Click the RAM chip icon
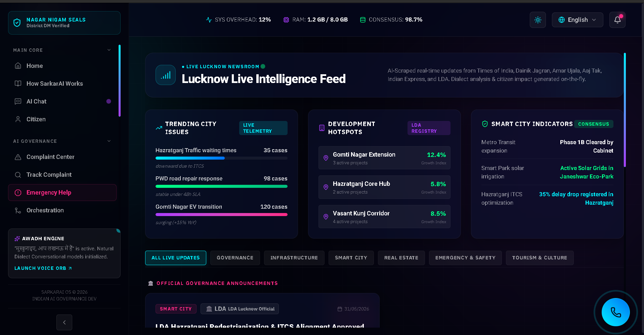The width and height of the screenshot is (644, 335). [286, 20]
